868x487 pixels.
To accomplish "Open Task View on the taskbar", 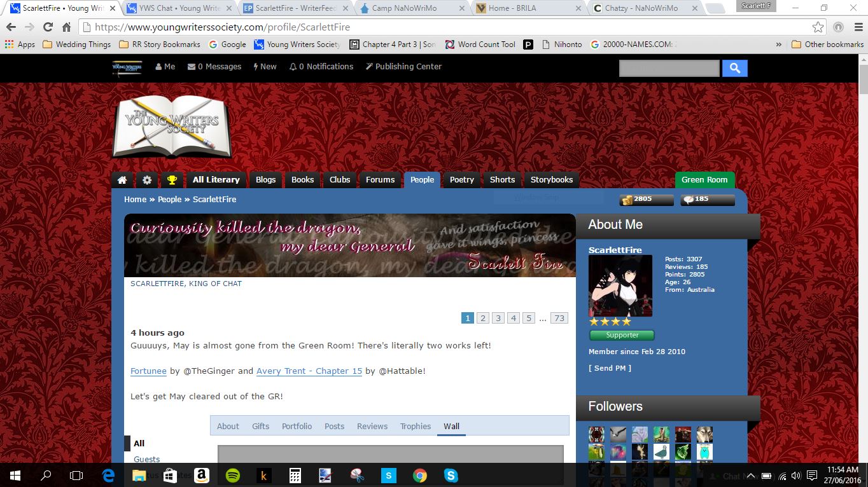I will pos(76,475).
